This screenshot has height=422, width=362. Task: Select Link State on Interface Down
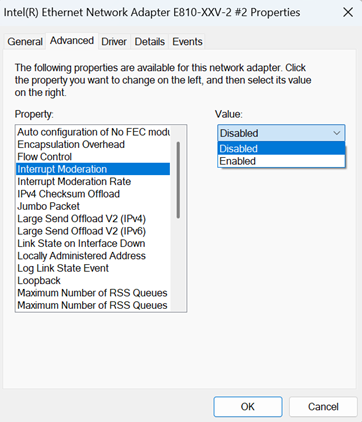(x=93, y=243)
